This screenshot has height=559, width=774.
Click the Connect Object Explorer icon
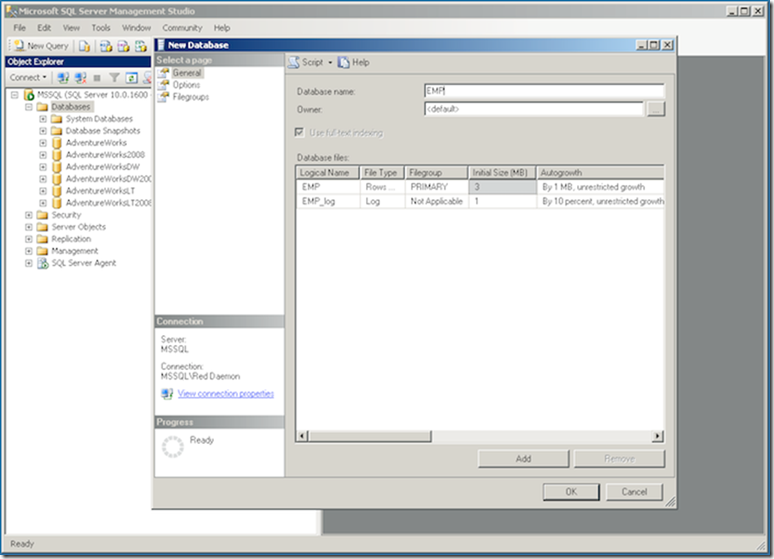tap(63, 78)
